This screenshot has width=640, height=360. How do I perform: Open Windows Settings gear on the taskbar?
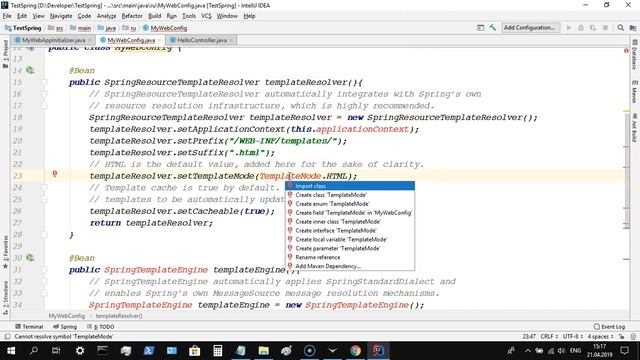(x=80, y=351)
